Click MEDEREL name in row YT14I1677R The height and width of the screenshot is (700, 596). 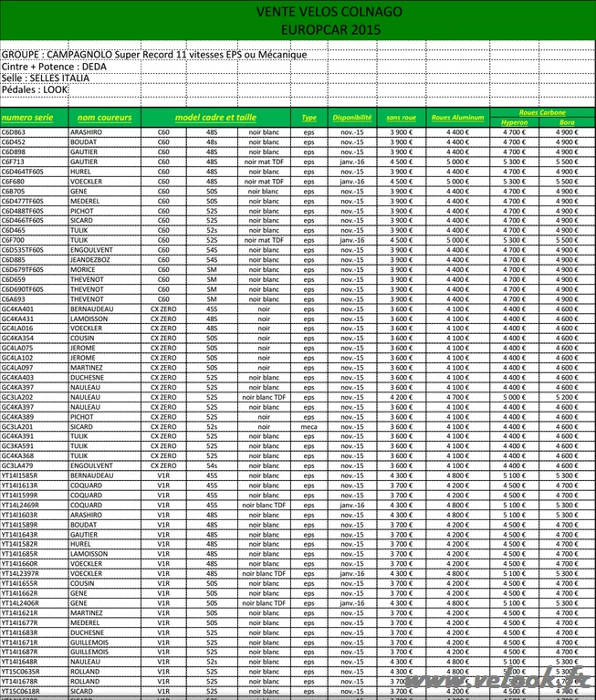point(85,622)
